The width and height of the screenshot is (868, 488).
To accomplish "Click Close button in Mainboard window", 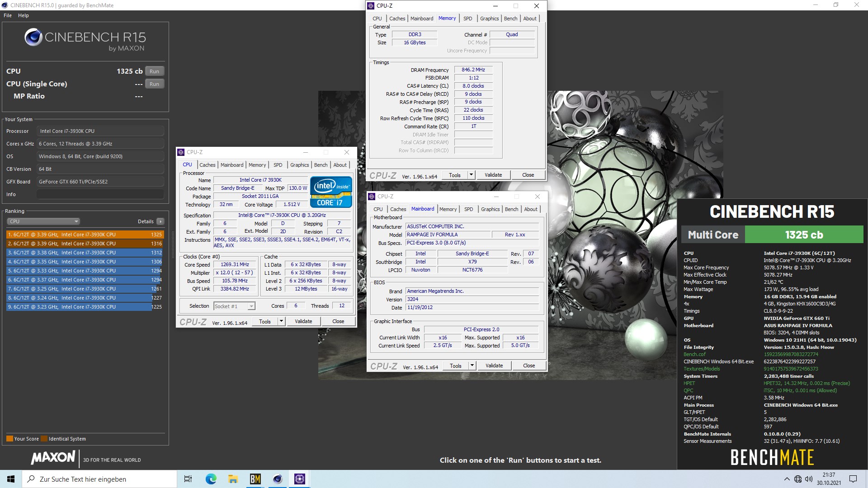I will 529,366.
